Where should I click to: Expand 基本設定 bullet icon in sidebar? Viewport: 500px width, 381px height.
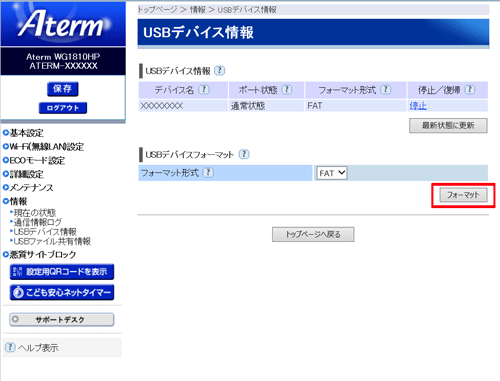[x=6, y=133]
